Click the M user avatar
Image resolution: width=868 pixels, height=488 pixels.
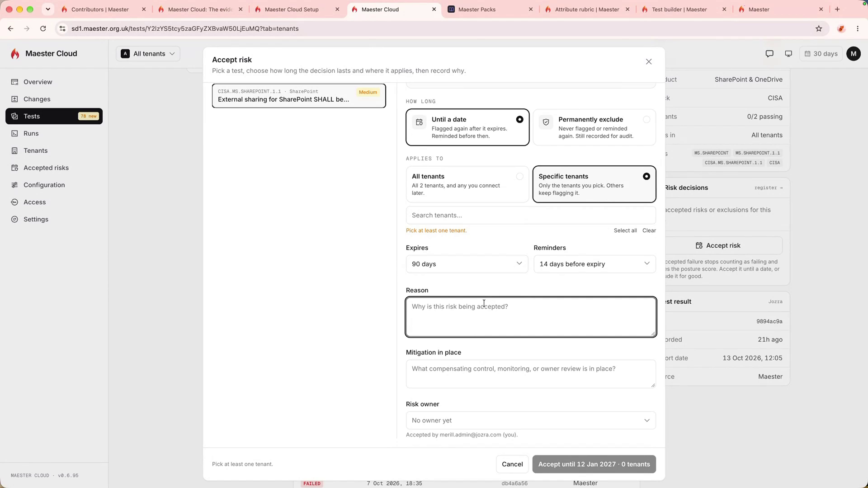pos(854,54)
